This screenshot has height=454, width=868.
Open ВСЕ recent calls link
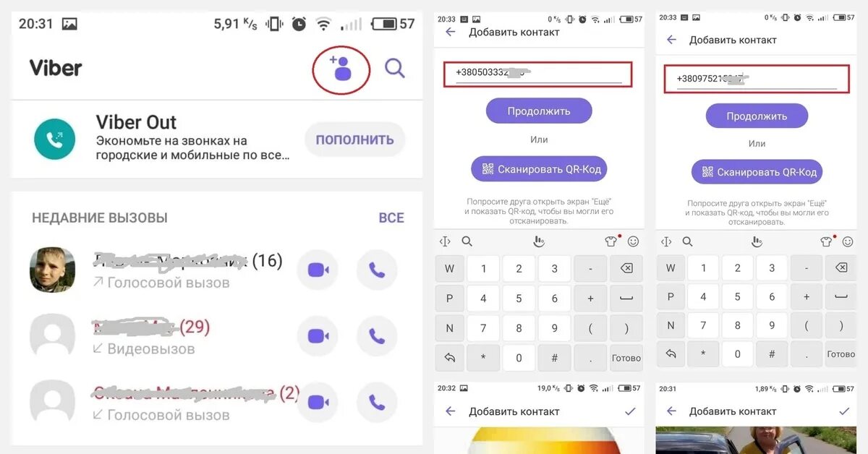pyautogui.click(x=391, y=218)
